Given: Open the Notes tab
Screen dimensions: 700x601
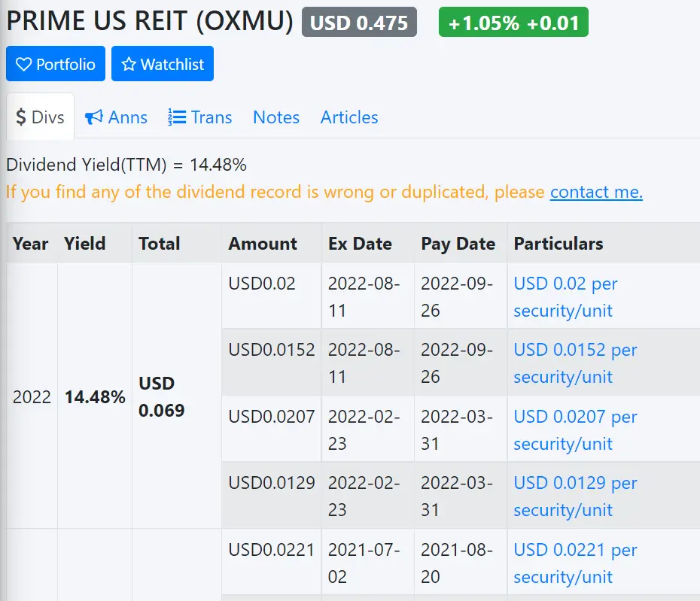Looking at the screenshot, I should pyautogui.click(x=276, y=117).
